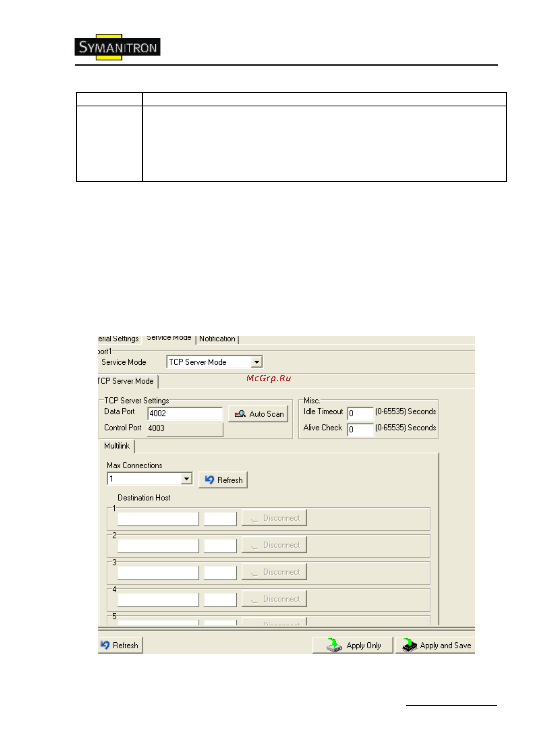This screenshot has height=756, width=535.
Task: Click the Apply Only disk icon
Action: (x=334, y=645)
